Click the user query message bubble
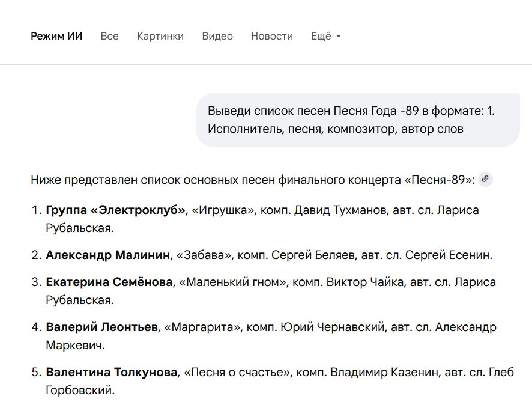532x405 pixels. 357,120
